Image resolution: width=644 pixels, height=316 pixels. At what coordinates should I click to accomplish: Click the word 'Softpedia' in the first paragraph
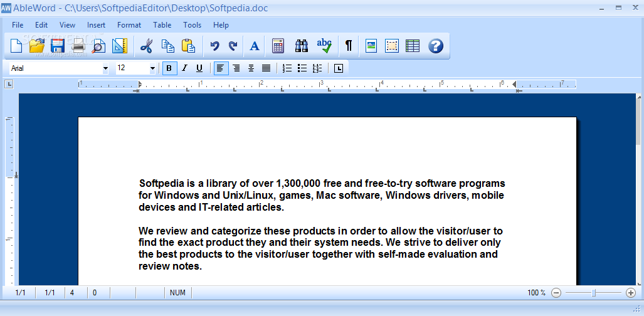pyautogui.click(x=161, y=183)
